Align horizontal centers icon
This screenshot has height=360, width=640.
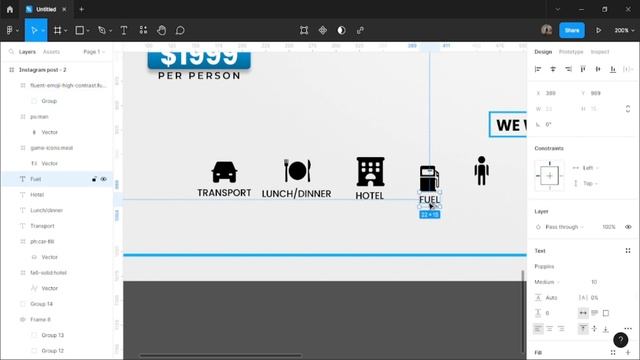tap(553, 69)
